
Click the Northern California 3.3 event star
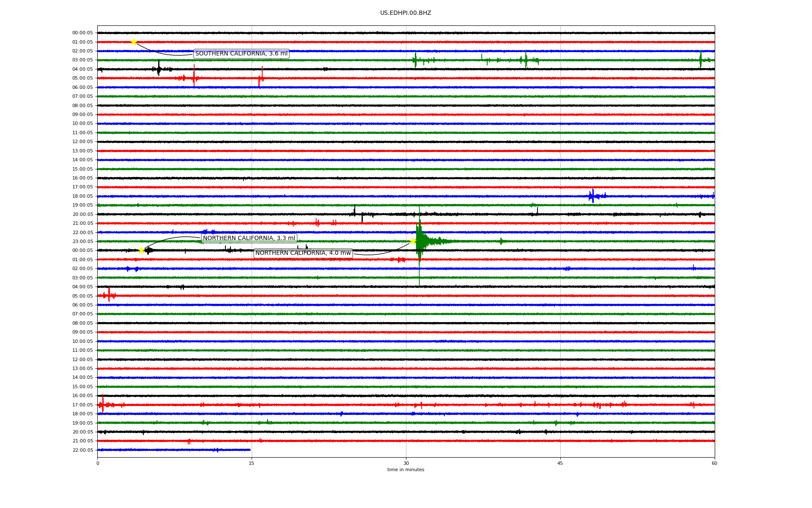pyautogui.click(x=141, y=250)
